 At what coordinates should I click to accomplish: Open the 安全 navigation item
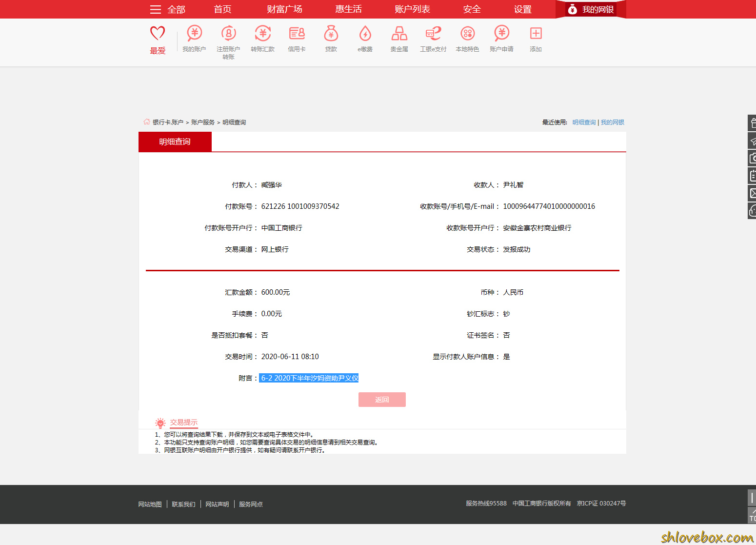tap(472, 9)
